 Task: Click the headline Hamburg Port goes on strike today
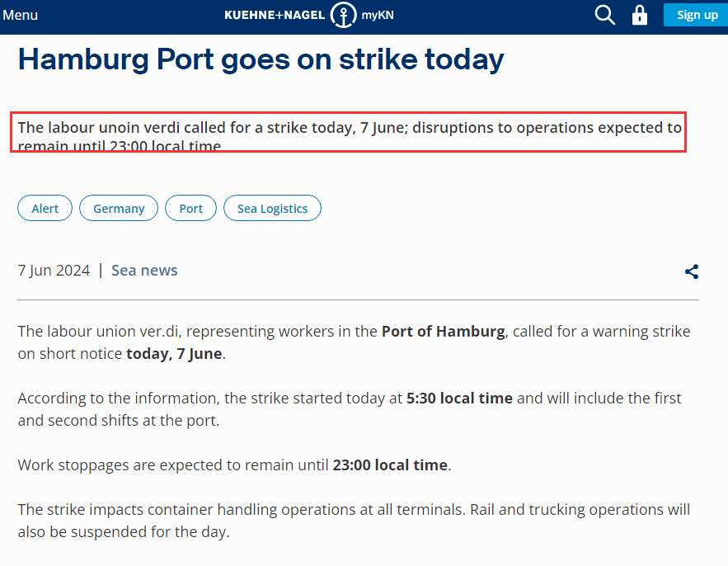(x=261, y=59)
